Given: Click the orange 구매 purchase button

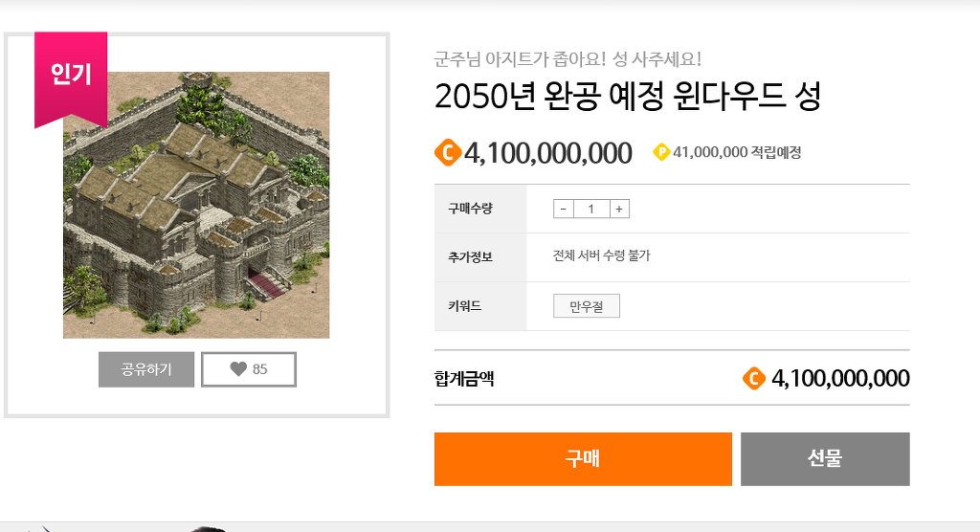Looking at the screenshot, I should click(x=583, y=459).
